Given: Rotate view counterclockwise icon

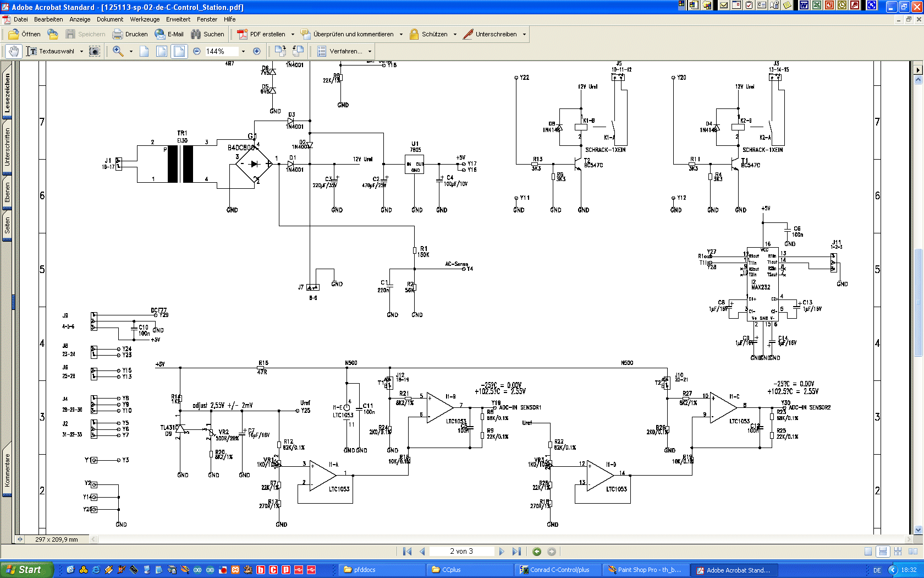Looking at the screenshot, I should coord(298,51).
